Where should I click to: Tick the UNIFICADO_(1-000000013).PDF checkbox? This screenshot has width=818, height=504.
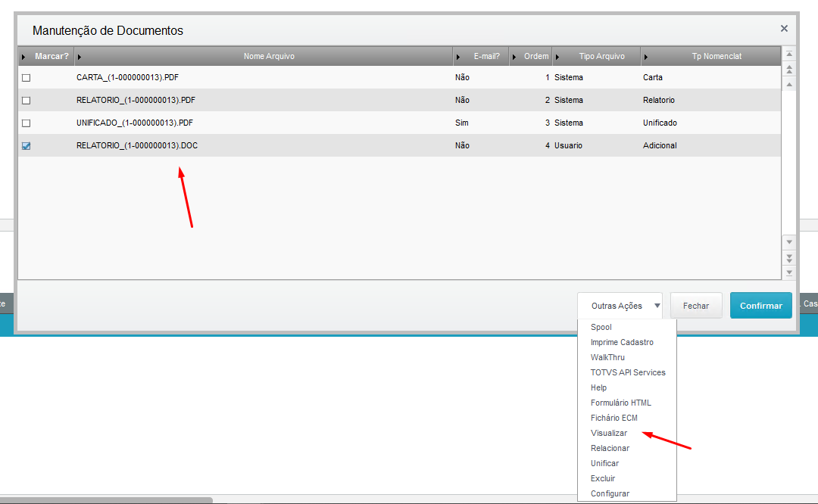click(27, 123)
